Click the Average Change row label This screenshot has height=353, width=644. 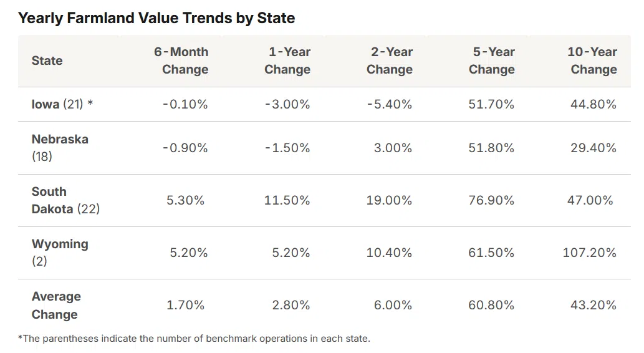point(56,305)
